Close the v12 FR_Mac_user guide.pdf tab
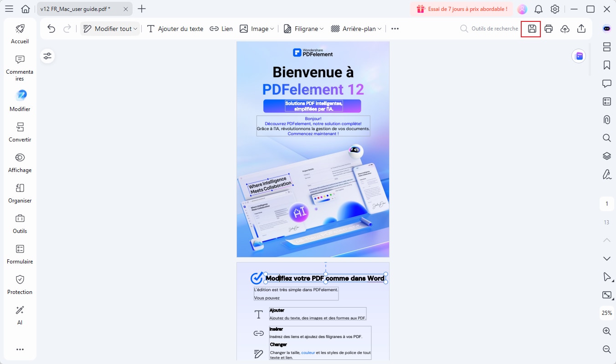The image size is (616, 364). point(126,9)
